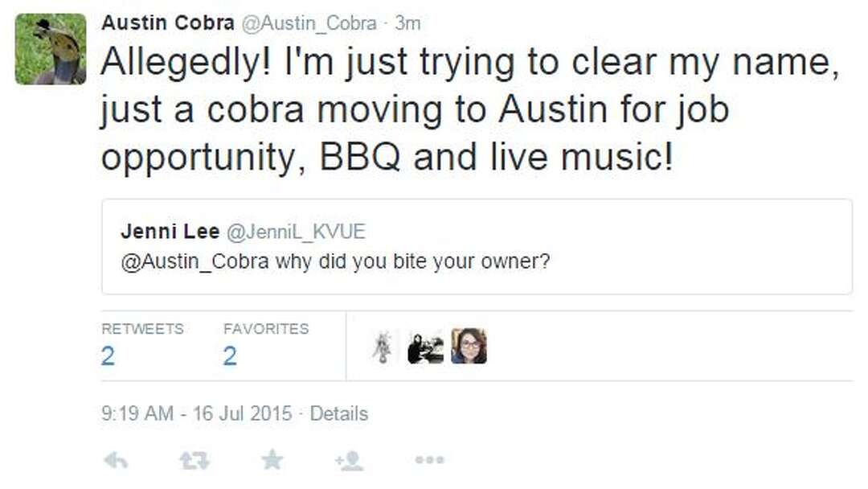Click the @Austin_Cobra mention in quoted tweet
This screenshot has height=489, width=868.
(x=194, y=262)
